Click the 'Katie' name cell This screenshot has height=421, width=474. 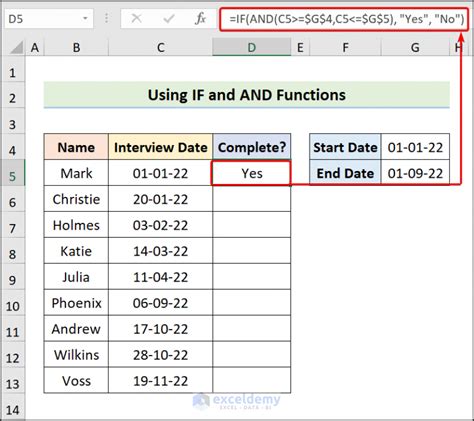tap(76, 251)
